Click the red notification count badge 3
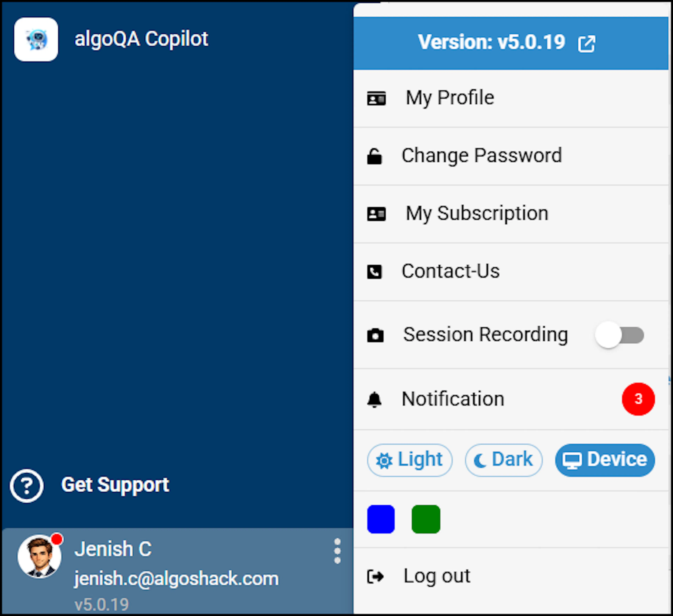The width and height of the screenshot is (673, 616). [638, 399]
